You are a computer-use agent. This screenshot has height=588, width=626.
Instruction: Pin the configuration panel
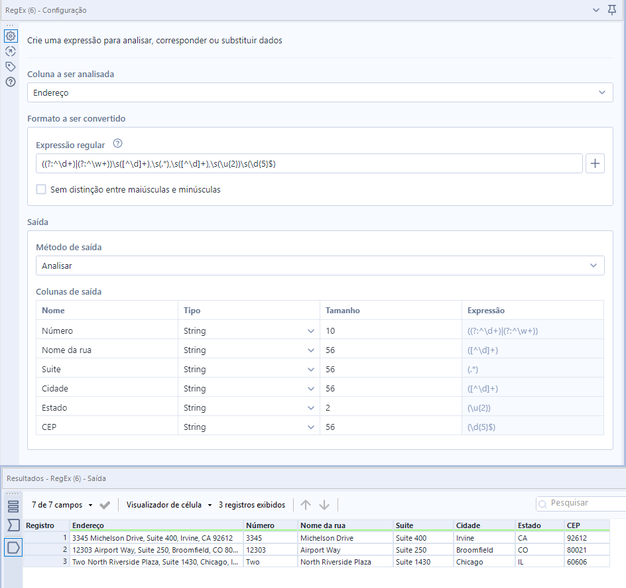(612, 10)
